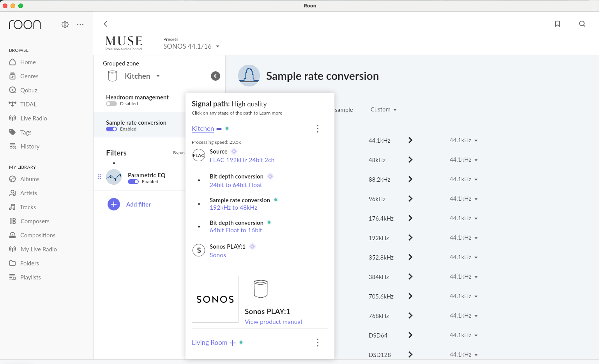Open output rate dropdown for 48kHz row
Viewport: 599px width, 364px height.
464,160
